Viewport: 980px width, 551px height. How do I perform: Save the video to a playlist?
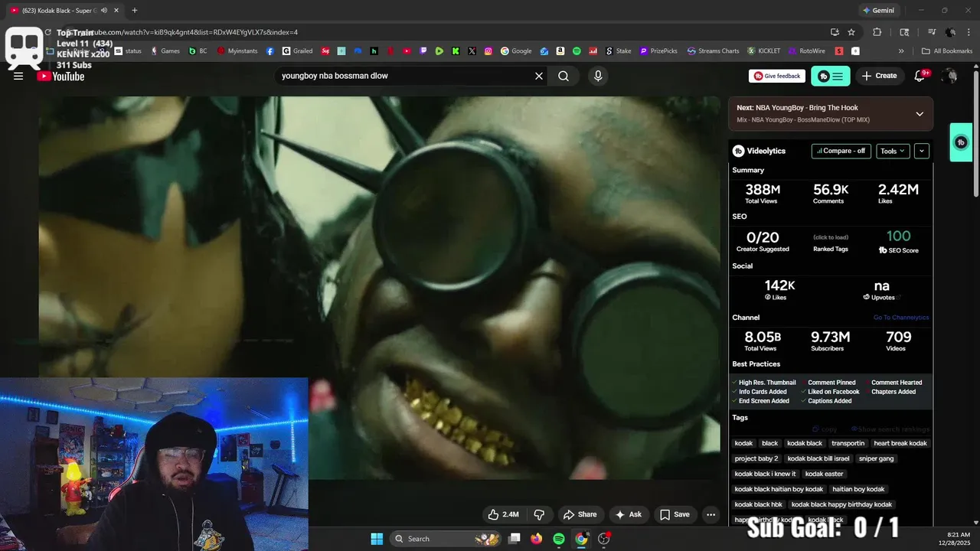(675, 514)
